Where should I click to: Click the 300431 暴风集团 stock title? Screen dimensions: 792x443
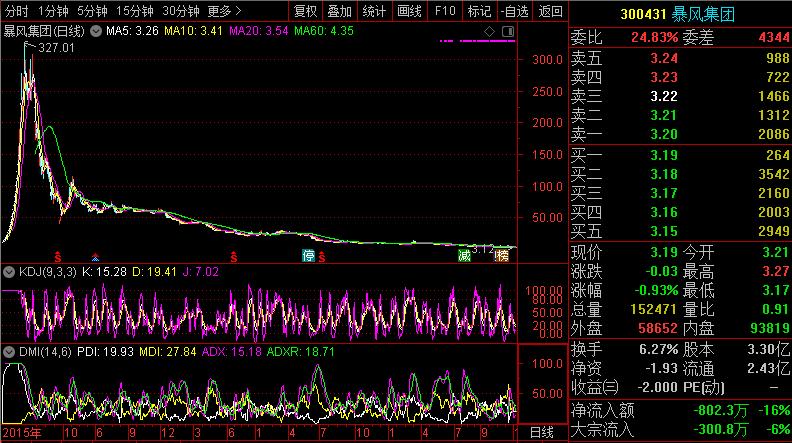[x=678, y=14]
